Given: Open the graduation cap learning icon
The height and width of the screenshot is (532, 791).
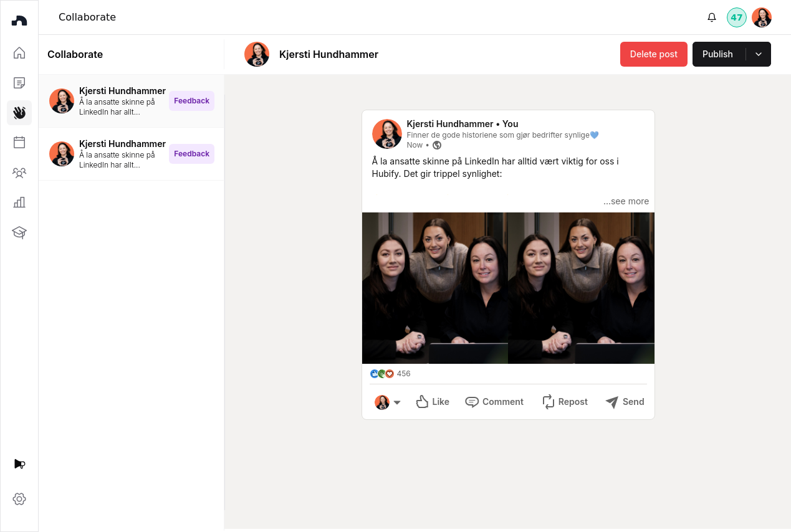Looking at the screenshot, I should 19,232.
